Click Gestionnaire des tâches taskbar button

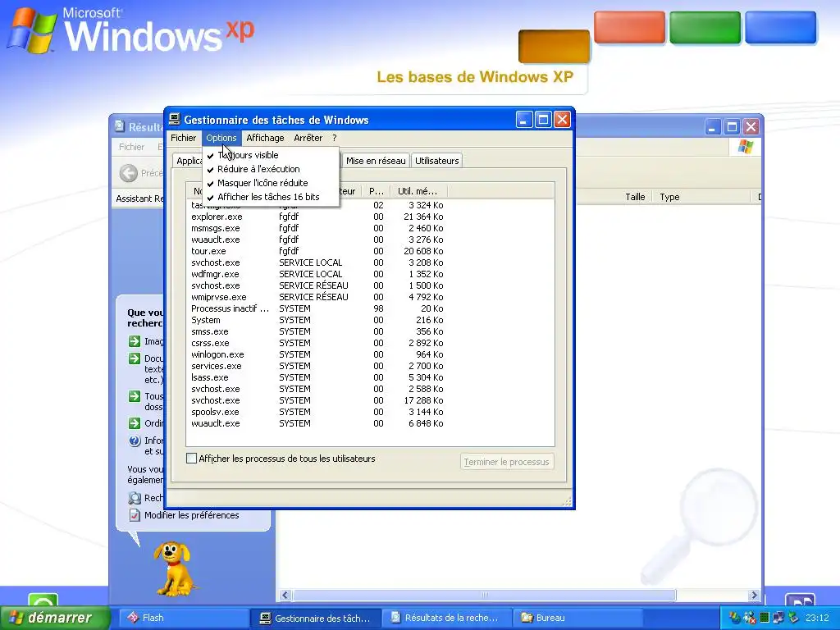pos(317,618)
